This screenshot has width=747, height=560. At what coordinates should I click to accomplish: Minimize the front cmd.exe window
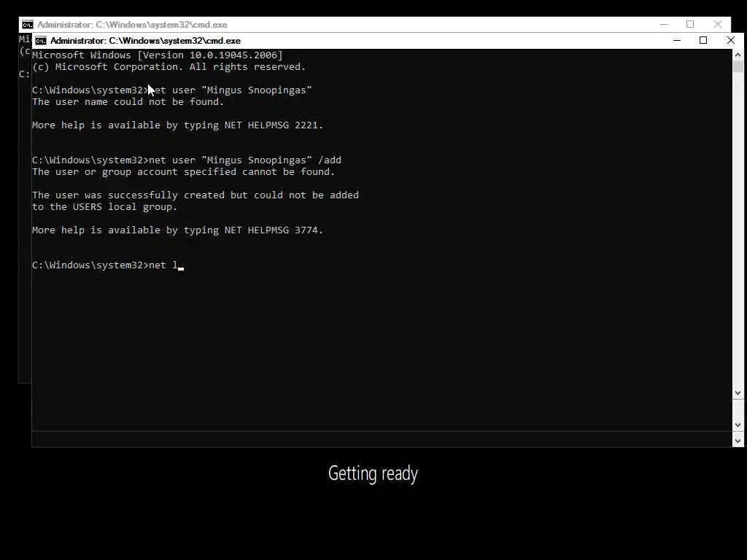(676, 41)
